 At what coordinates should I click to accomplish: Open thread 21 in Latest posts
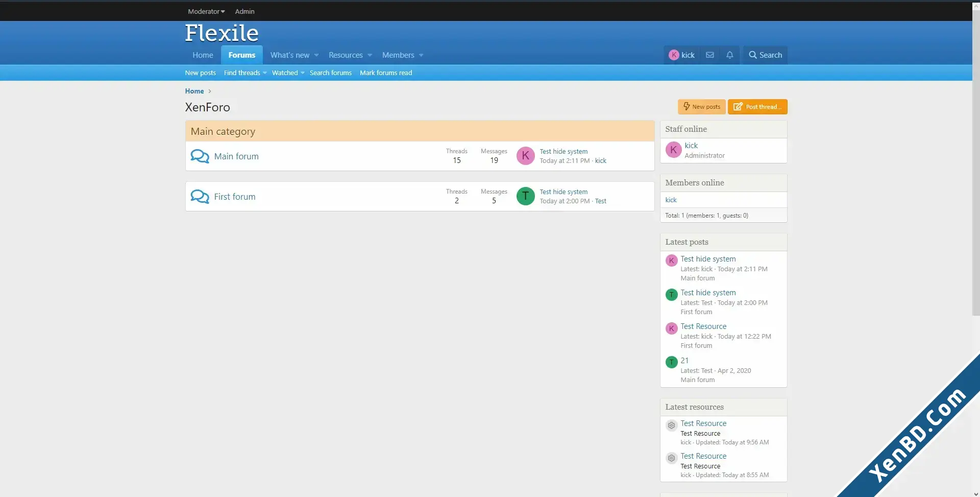pyautogui.click(x=684, y=361)
